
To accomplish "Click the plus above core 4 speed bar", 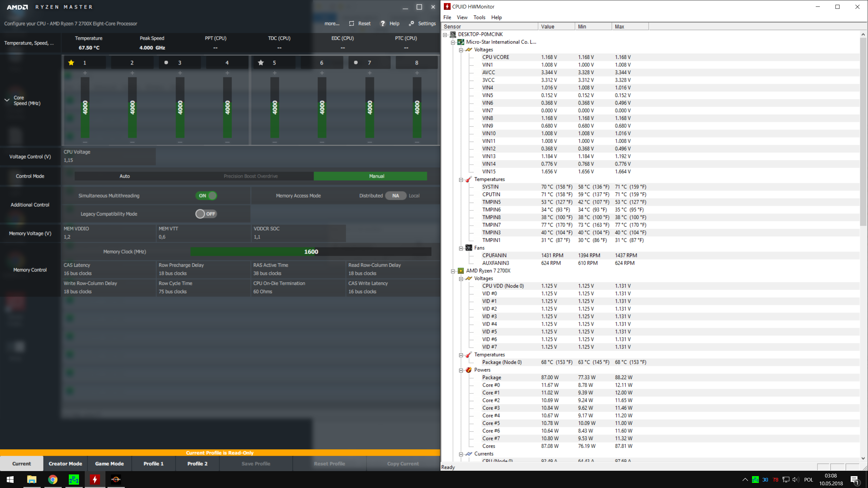I will pos(228,73).
